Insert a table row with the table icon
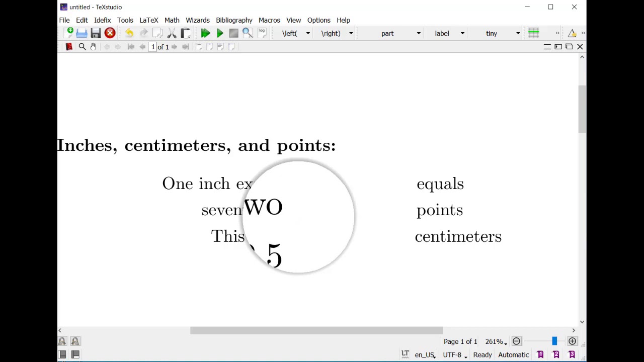 534,33
